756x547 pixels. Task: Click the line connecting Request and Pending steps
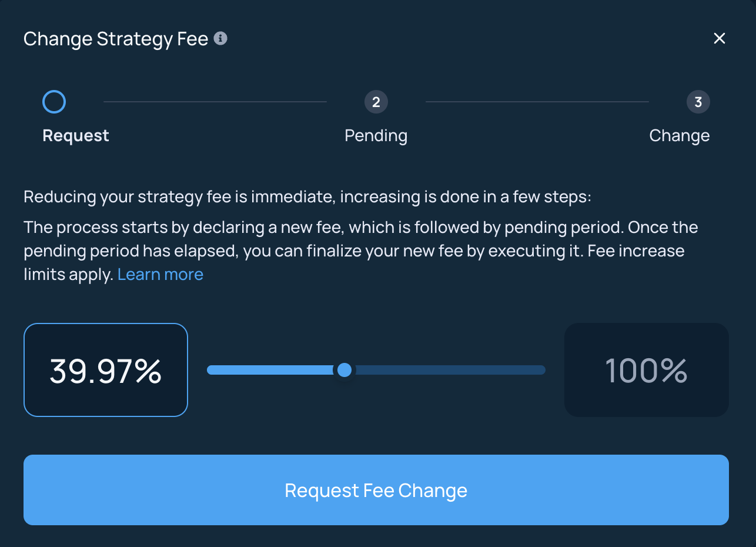pyautogui.click(x=215, y=102)
